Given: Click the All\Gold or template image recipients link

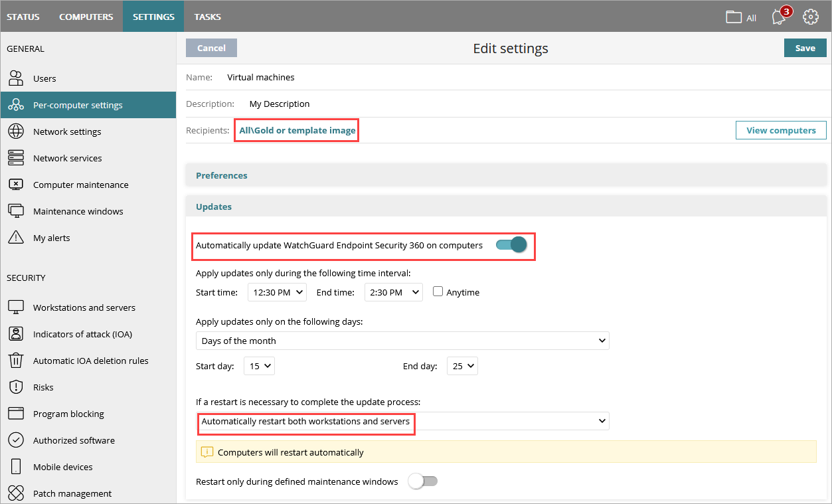Looking at the screenshot, I should [297, 130].
